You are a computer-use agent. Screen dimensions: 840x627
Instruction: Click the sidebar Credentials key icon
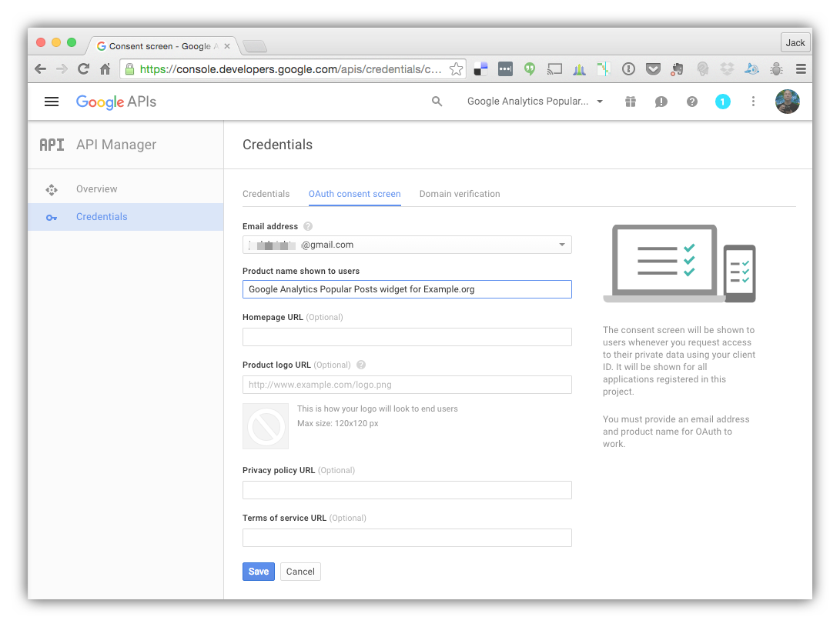click(x=52, y=218)
